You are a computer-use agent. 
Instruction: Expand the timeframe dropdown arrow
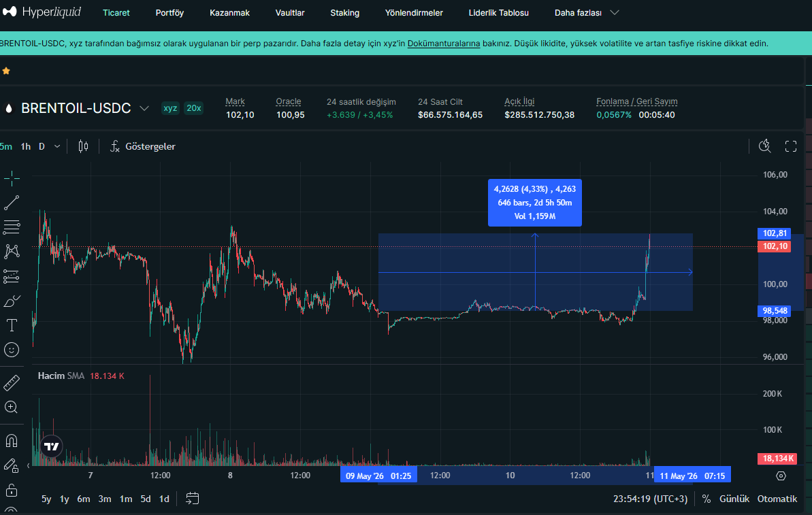point(57,146)
